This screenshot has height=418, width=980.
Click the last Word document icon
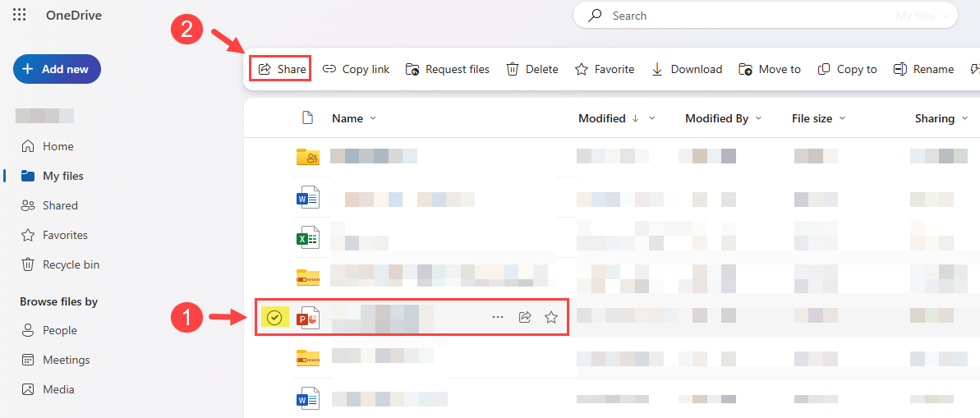[307, 398]
